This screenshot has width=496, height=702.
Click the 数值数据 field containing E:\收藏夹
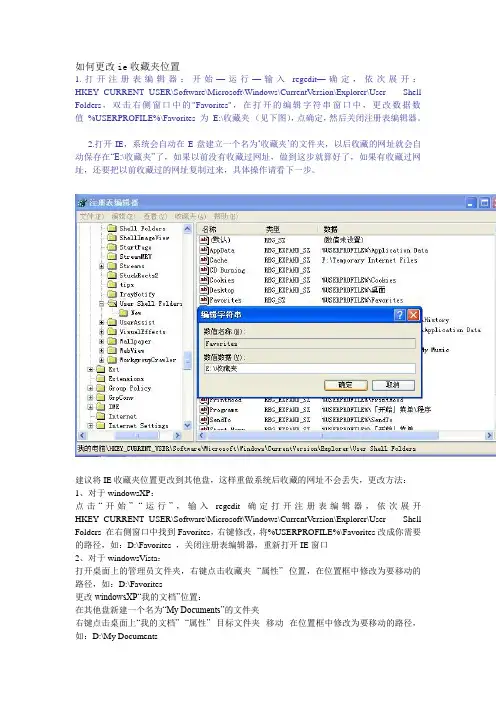click(x=310, y=368)
